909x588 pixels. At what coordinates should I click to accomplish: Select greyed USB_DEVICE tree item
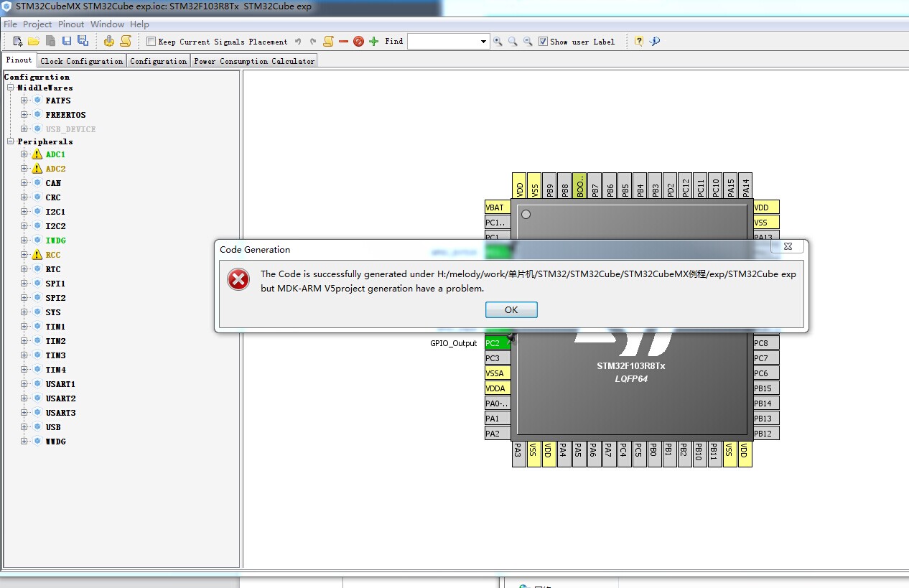pos(70,129)
